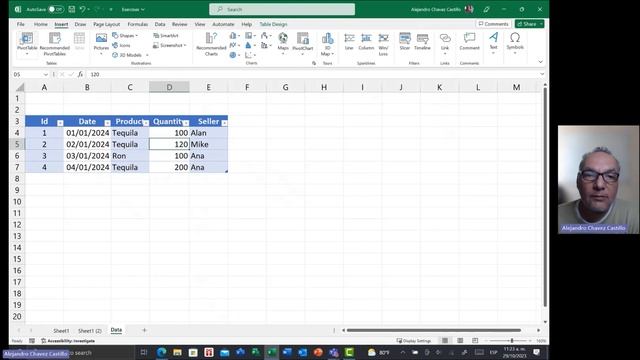Insert Pictures from the ribbon
Screen dimensions: 640x360
pos(101,42)
